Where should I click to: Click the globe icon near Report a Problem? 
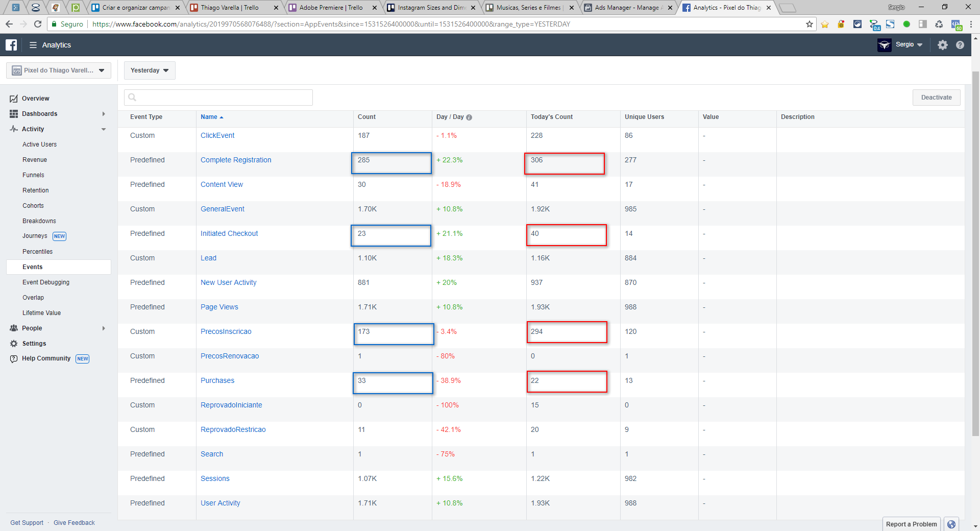[x=951, y=524]
